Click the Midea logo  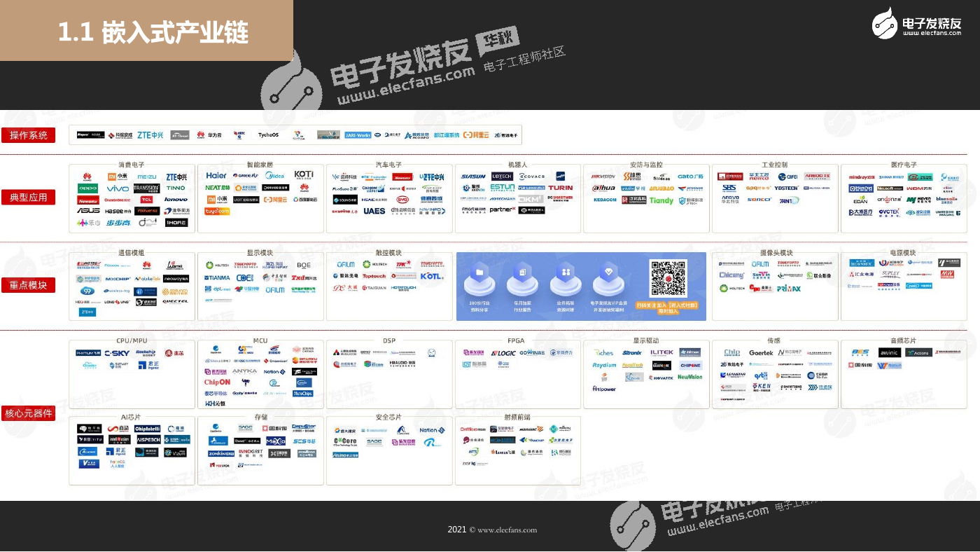tap(275, 176)
